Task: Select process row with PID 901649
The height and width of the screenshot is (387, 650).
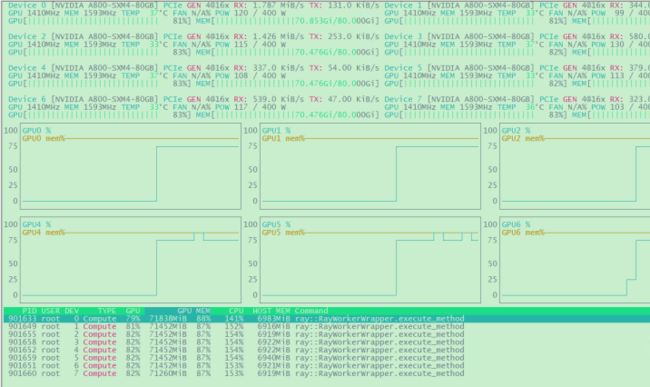Action: tap(236, 327)
